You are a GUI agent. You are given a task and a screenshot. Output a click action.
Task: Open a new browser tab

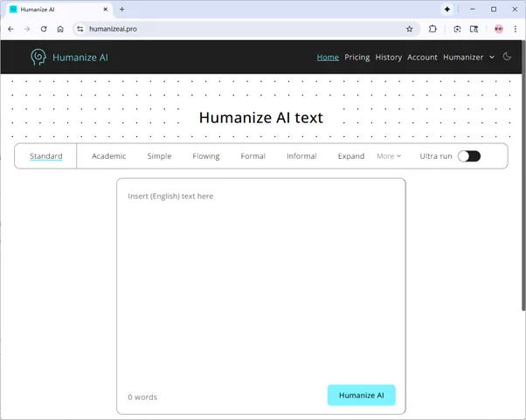121,9
